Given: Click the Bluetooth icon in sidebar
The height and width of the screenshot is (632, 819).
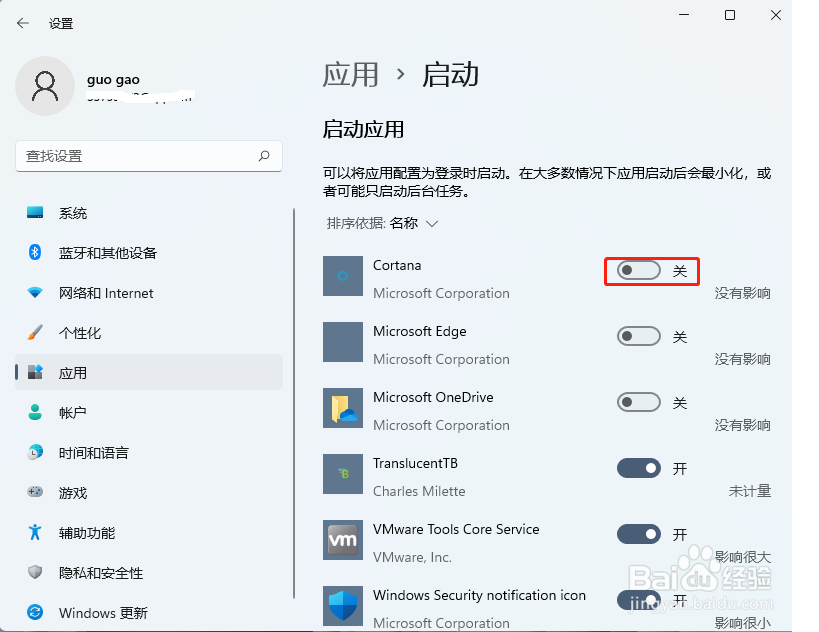Looking at the screenshot, I should (35, 253).
